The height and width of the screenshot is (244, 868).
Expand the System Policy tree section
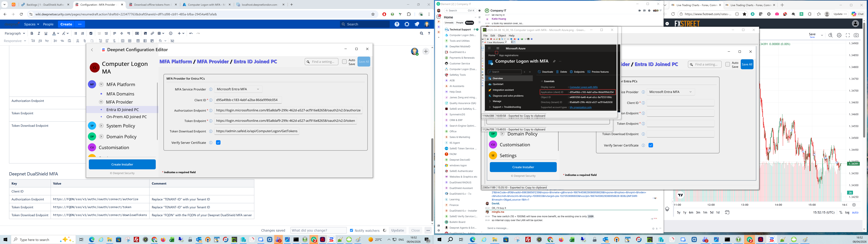101,126
